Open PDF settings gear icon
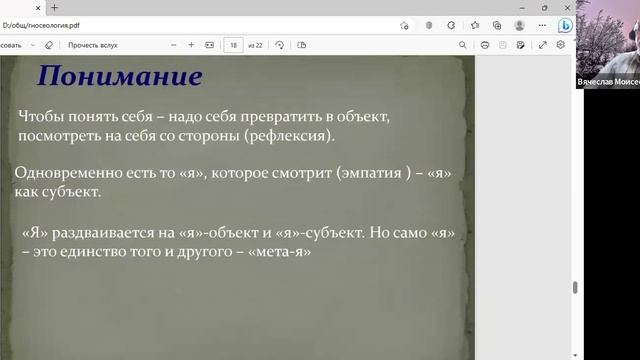640x360 pixels. point(560,44)
